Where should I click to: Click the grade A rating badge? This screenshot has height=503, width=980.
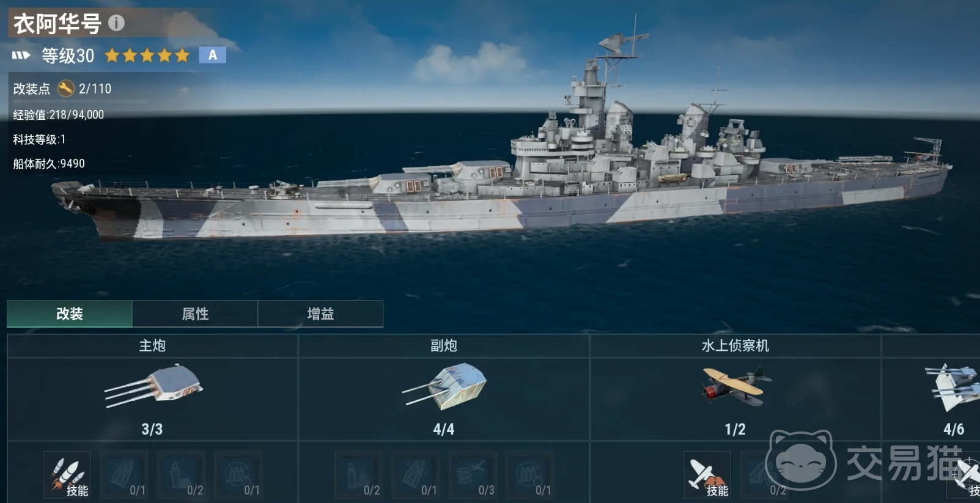(213, 55)
